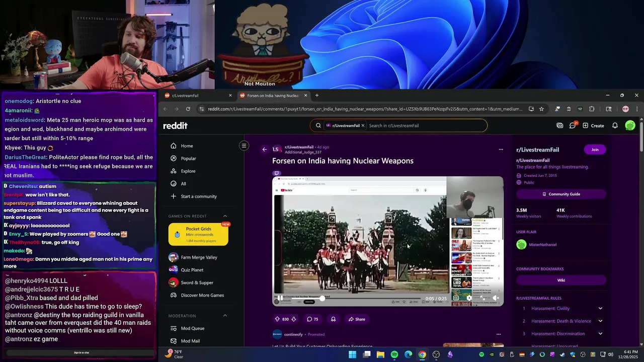Expand the Harassment: Civility rule
Image resolution: width=644 pixels, height=362 pixels.
pyautogui.click(x=600, y=308)
